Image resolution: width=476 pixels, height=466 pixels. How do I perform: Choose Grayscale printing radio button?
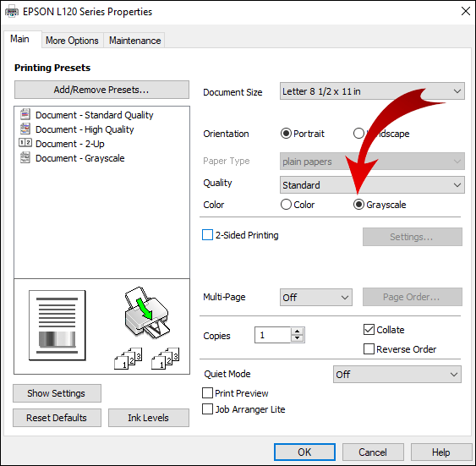(358, 205)
